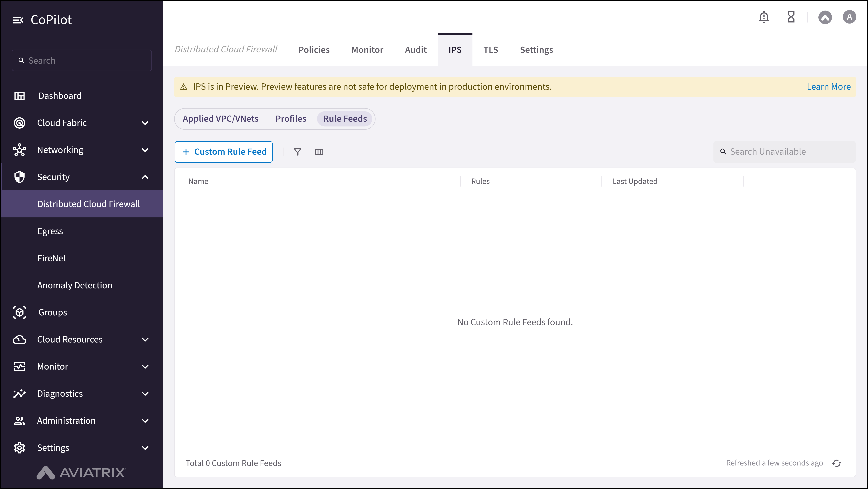Sort by the Rules column header
The image size is (868, 489).
[480, 181]
